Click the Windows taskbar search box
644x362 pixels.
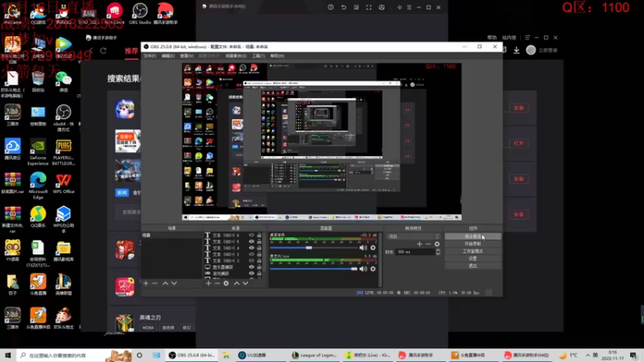coord(56,355)
